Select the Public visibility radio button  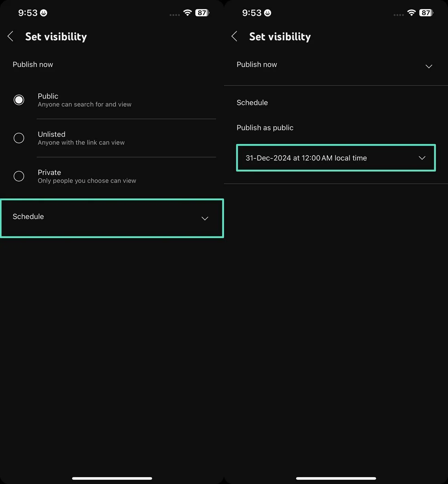tap(19, 100)
